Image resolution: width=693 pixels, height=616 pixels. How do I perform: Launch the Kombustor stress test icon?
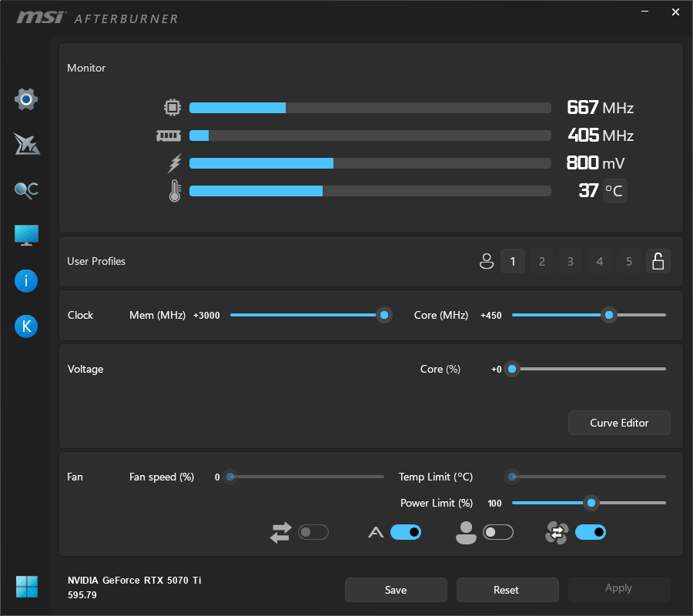(25, 144)
